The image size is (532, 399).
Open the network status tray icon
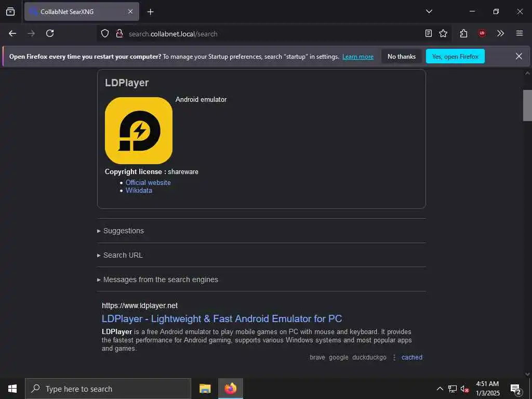point(453,389)
